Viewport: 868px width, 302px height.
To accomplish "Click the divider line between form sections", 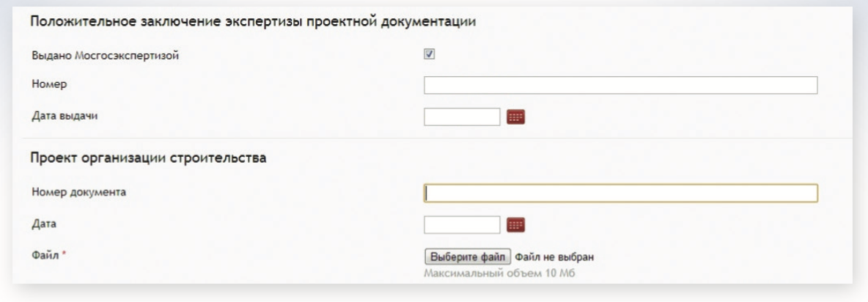I will point(438,138).
